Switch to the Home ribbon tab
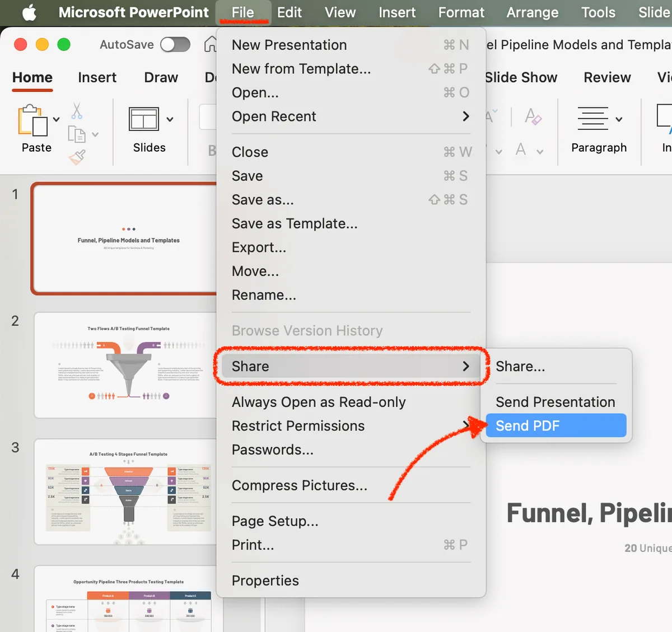The width and height of the screenshot is (672, 632). tap(32, 77)
